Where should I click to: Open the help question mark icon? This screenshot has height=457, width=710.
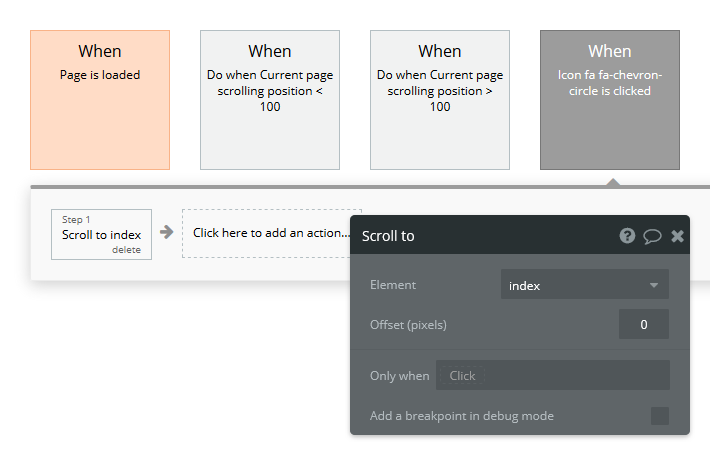627,236
